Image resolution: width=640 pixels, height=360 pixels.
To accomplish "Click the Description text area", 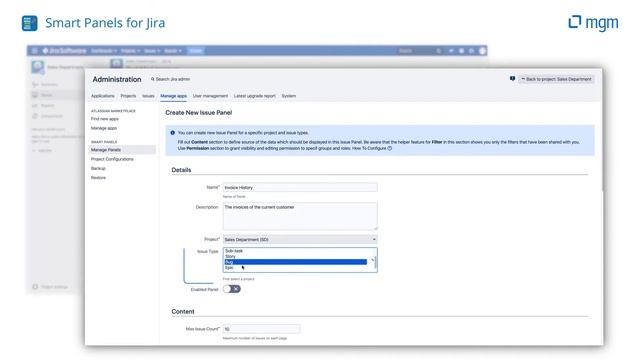I will 300,216.
